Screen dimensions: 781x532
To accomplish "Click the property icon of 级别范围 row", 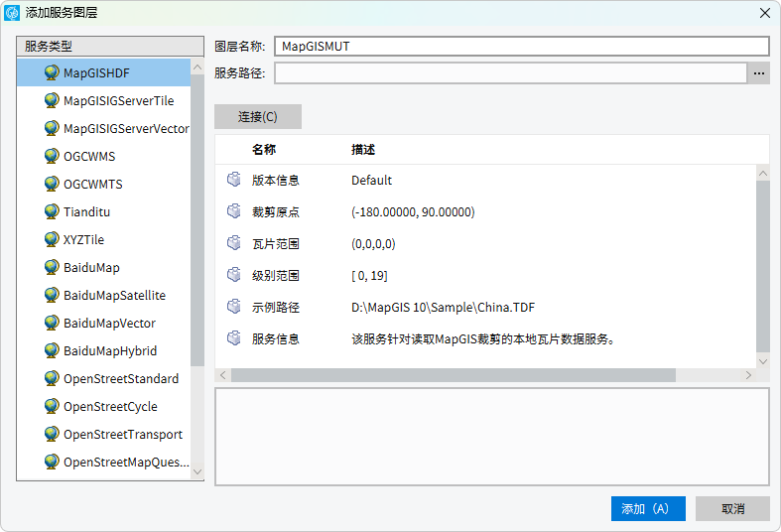I will (234, 275).
